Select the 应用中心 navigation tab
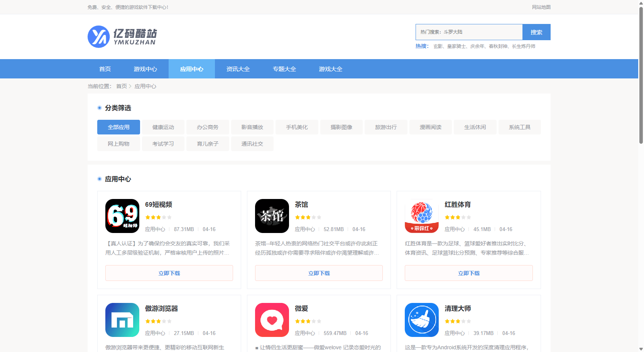Viewport: 644px width, 352px height. click(192, 69)
